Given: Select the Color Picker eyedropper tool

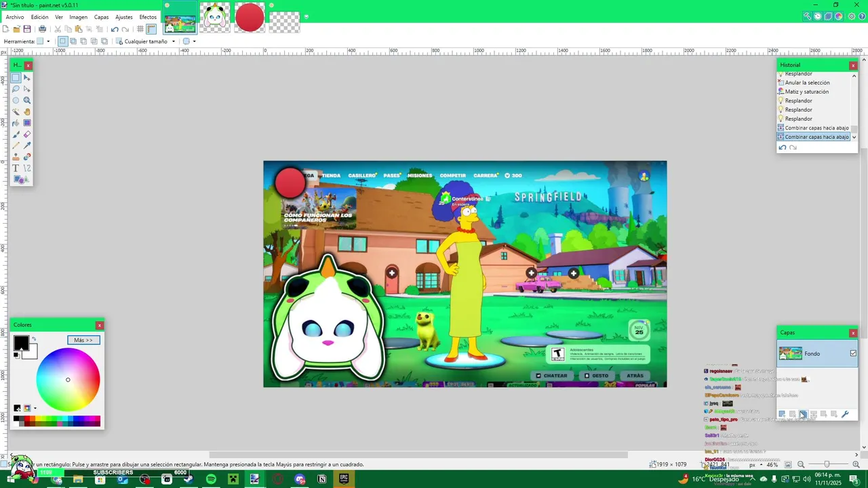Looking at the screenshot, I should pos(27,146).
